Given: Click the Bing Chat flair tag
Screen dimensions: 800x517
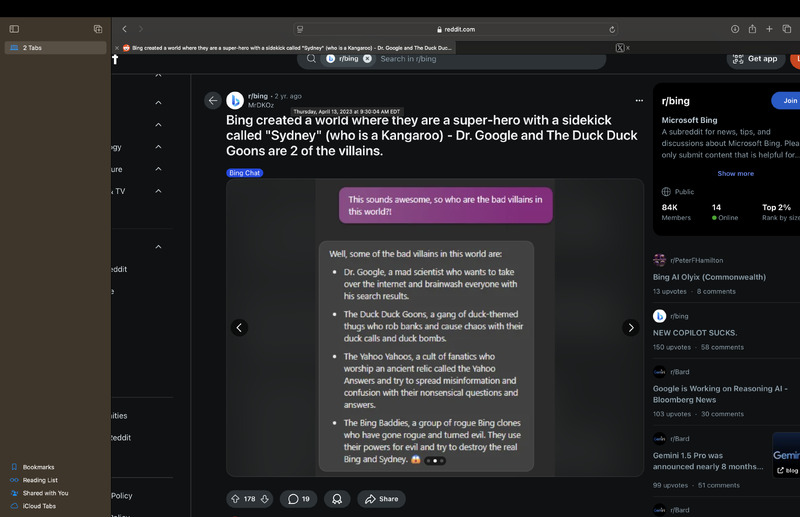Looking at the screenshot, I should (x=244, y=173).
